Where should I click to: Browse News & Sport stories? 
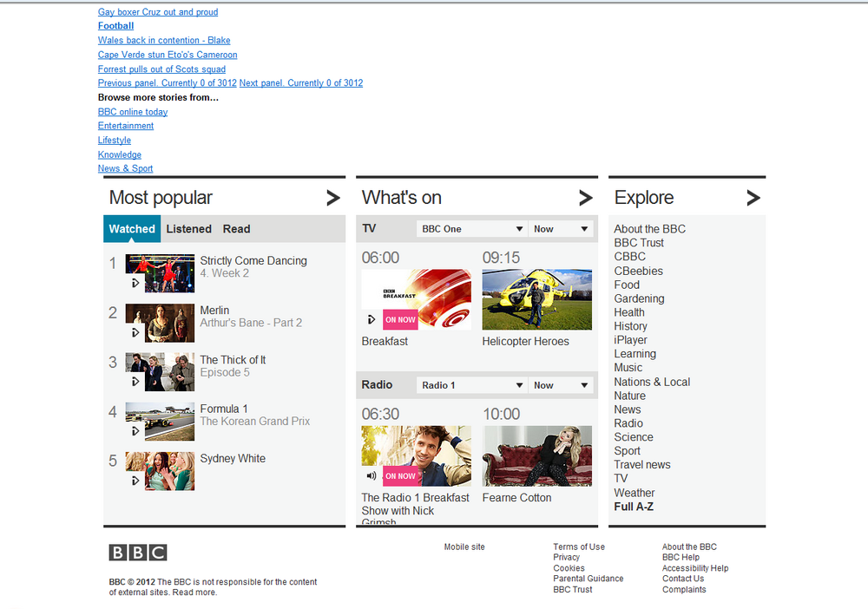point(125,168)
